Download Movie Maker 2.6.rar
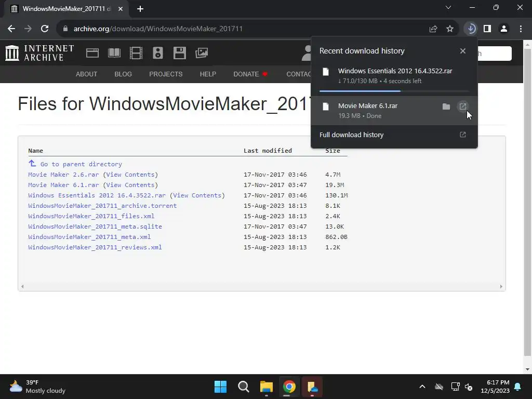The height and width of the screenshot is (399, 532). pos(63,175)
